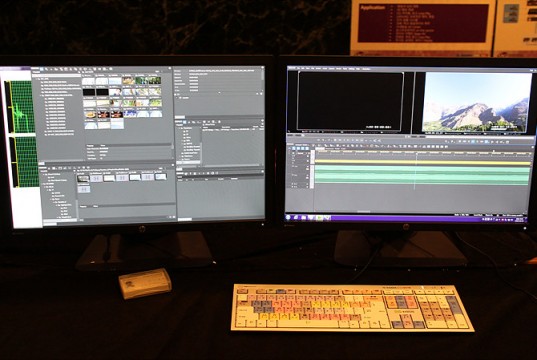Click the leftmost blue mode icon above track headers
This screenshot has width=537, height=360.
point(294,148)
